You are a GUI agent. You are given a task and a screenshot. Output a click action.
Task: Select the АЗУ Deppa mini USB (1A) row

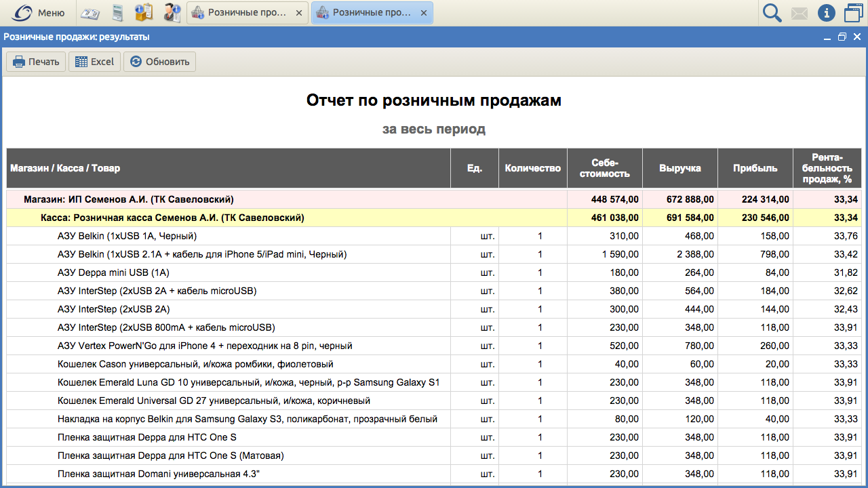[113, 272]
